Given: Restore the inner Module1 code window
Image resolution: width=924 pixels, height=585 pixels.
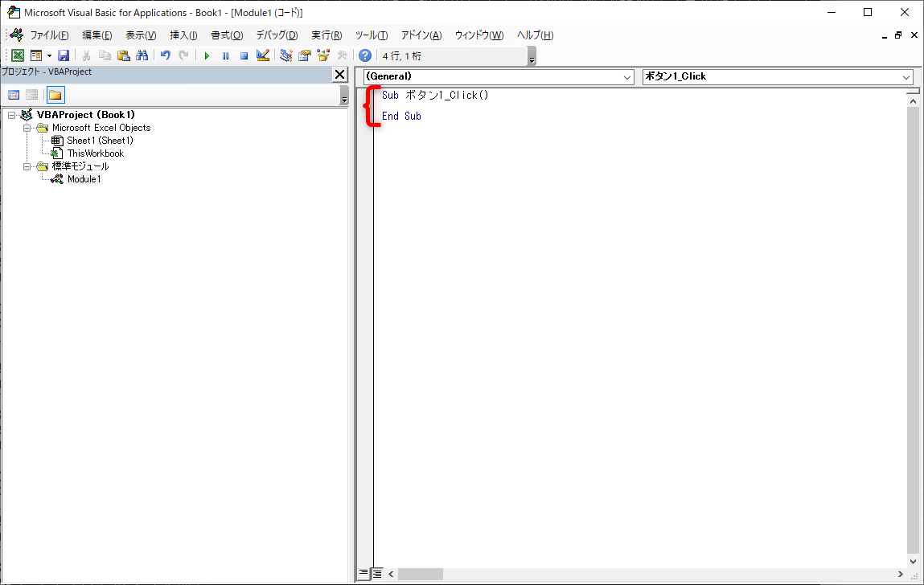Looking at the screenshot, I should pyautogui.click(x=898, y=35).
